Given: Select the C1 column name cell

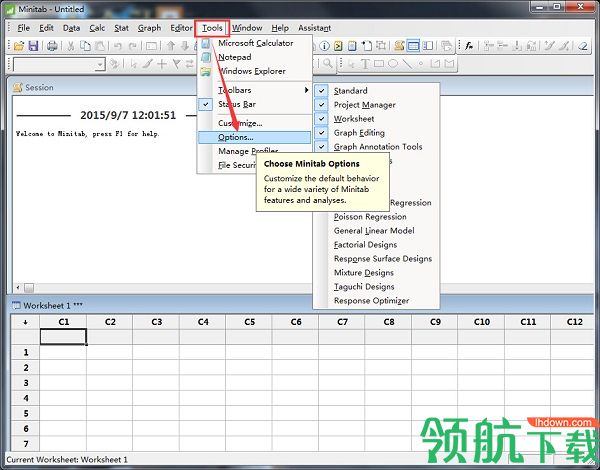Looking at the screenshot, I should 63,337.
